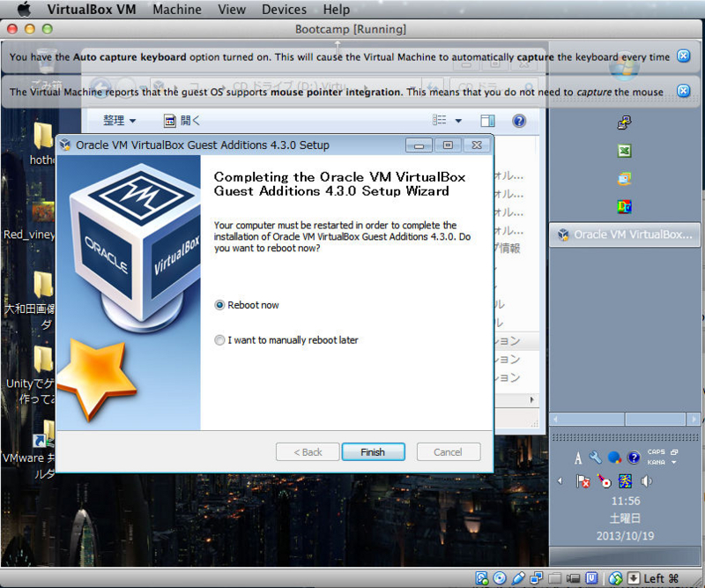Open the Apple menu
Viewport: 705px width, 588px height.
[25, 9]
